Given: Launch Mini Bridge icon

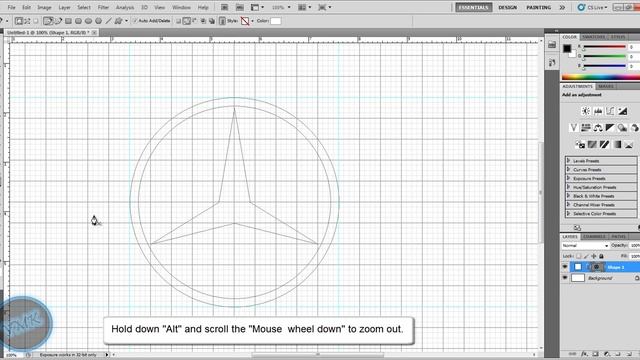Looking at the screenshot, I should click(x=240, y=7).
